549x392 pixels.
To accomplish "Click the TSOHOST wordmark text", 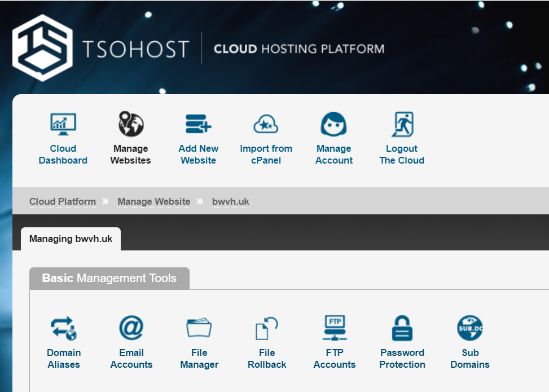I will pos(136,49).
